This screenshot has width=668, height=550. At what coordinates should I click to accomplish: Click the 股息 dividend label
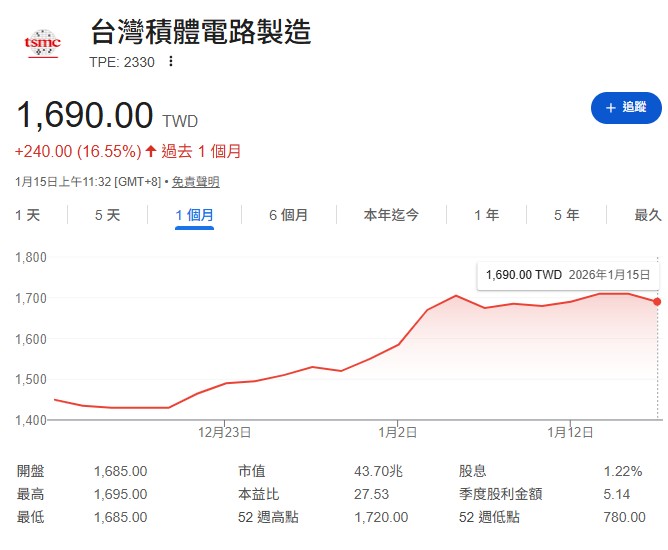coord(472,471)
